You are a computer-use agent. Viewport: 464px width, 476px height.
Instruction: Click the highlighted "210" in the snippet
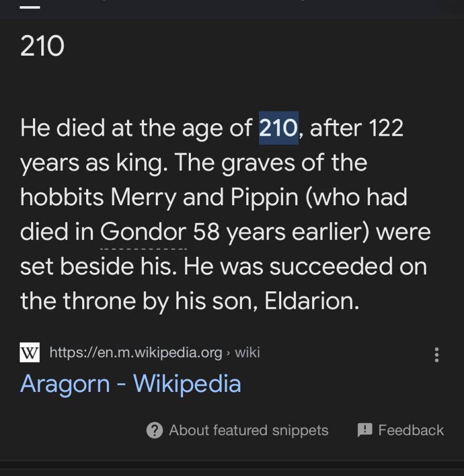point(278,128)
